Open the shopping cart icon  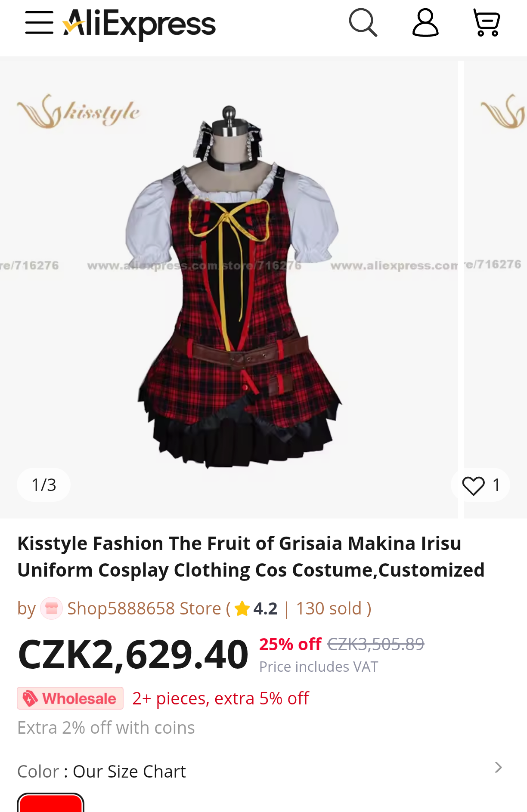(487, 23)
